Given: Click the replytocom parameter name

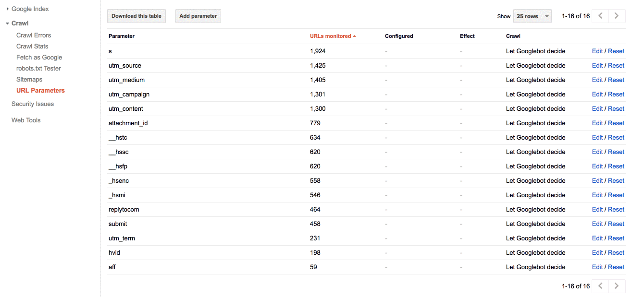Looking at the screenshot, I should [x=124, y=209].
